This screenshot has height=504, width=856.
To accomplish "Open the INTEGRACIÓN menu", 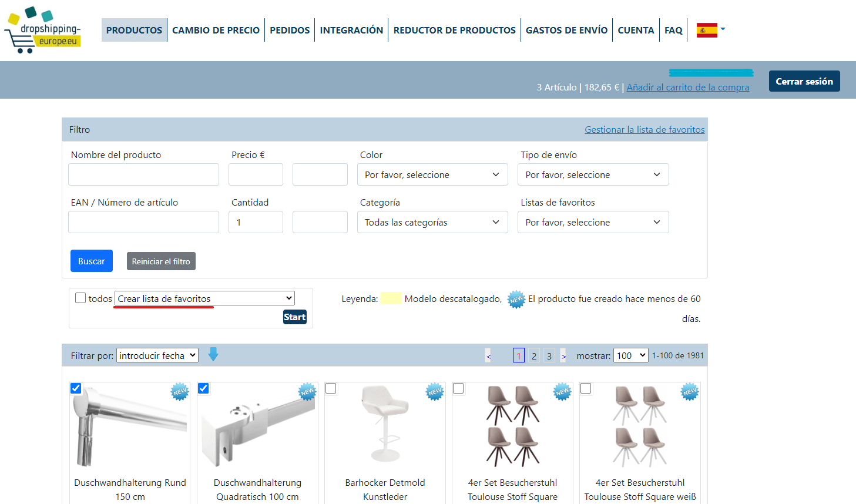I will click(351, 30).
